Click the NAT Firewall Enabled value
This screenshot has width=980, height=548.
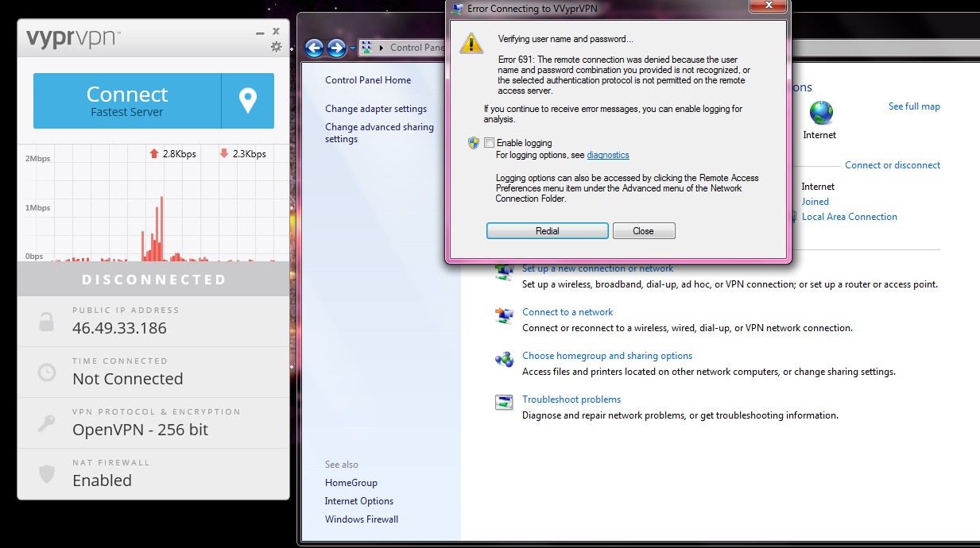[x=102, y=480]
